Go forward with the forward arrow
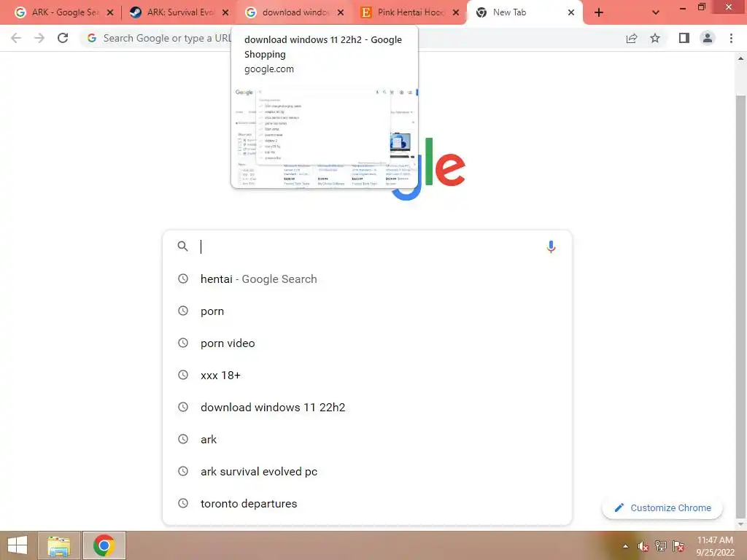This screenshot has width=747, height=560. [39, 38]
